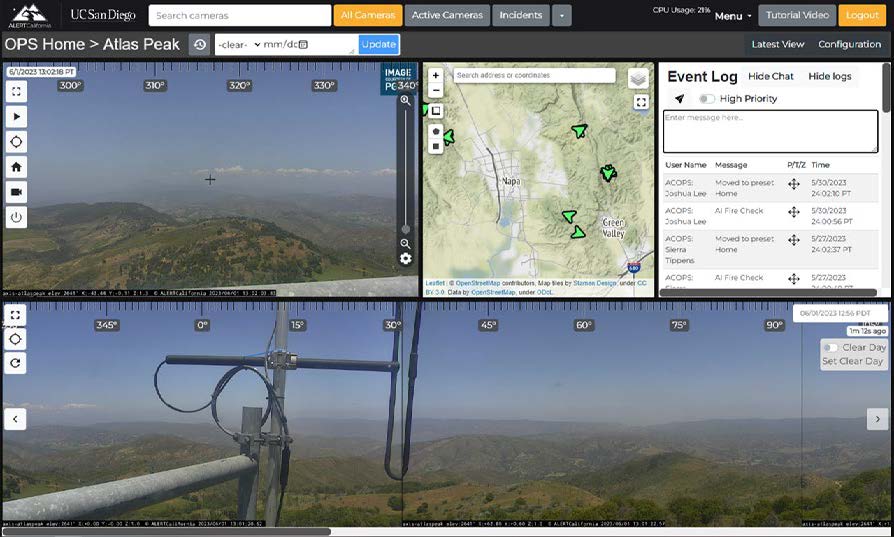
Task: Open the -clear- dropdown selector
Action: pyautogui.click(x=238, y=45)
